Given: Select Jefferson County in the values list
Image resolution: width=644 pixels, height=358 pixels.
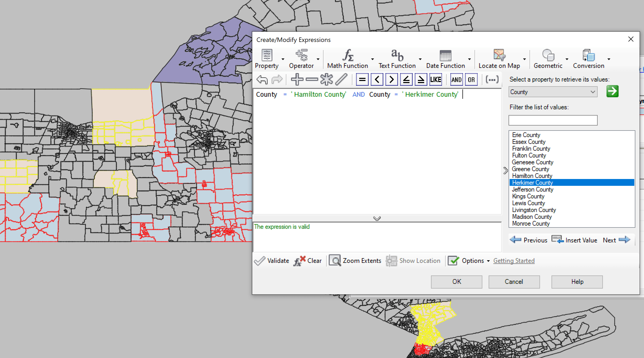Looking at the screenshot, I should click(x=532, y=189).
